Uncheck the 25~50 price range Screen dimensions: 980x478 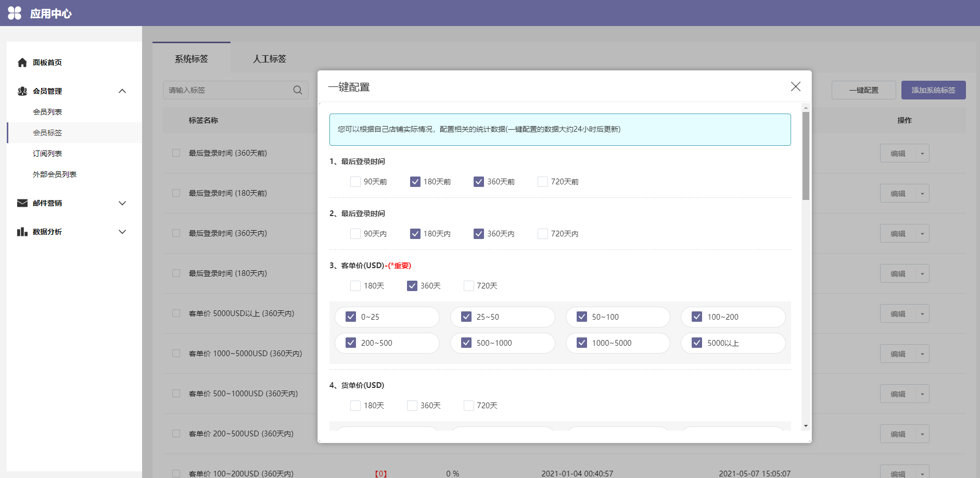[x=466, y=317]
